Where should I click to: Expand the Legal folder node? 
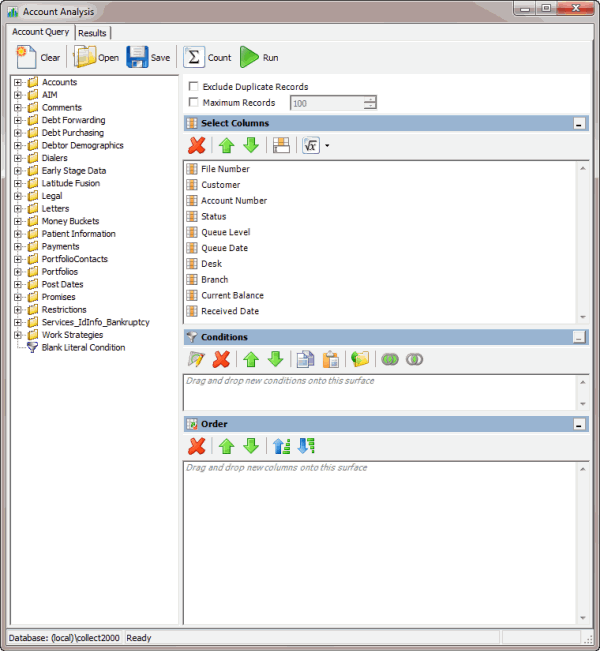[17, 196]
